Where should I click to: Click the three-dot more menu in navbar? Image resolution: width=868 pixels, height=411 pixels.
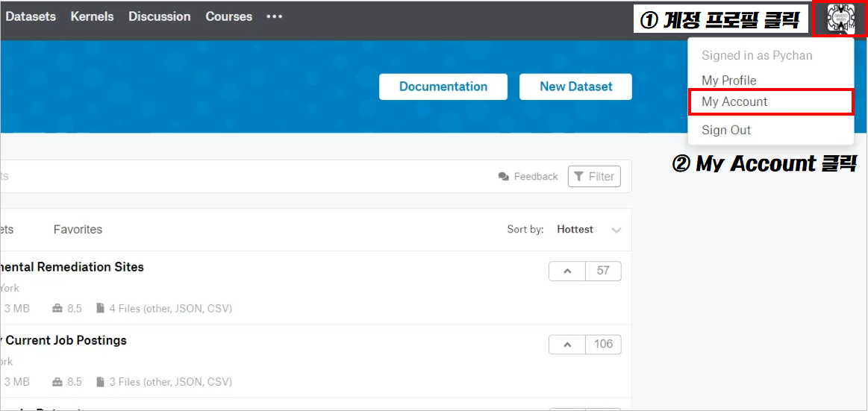275,16
